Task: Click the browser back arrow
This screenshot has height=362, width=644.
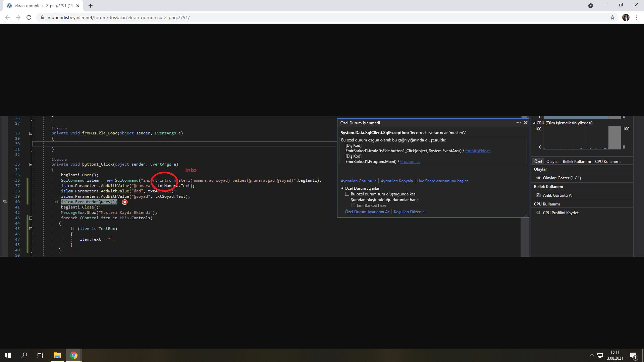Action: click(7, 17)
